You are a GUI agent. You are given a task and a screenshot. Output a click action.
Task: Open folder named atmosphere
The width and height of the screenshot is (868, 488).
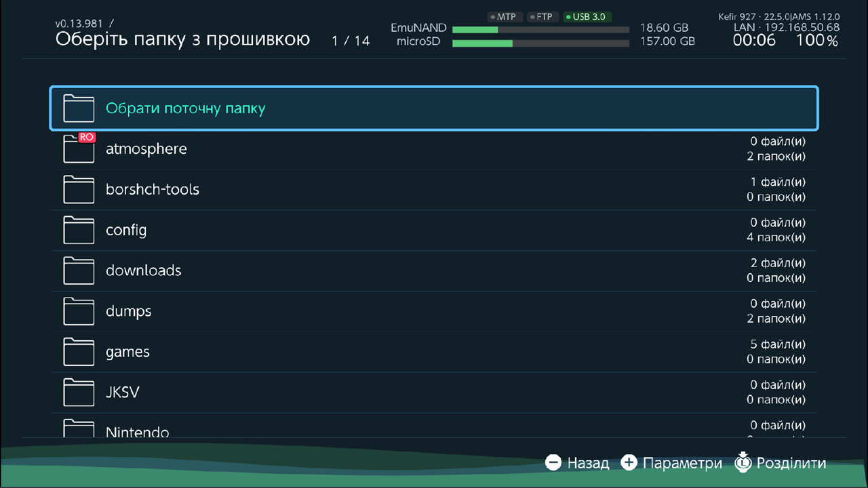(434, 149)
